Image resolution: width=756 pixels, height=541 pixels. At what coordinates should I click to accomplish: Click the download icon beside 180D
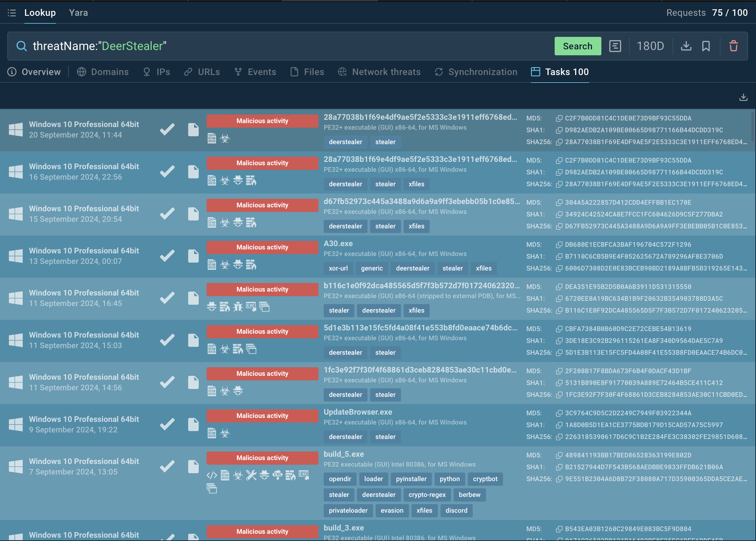coord(686,46)
